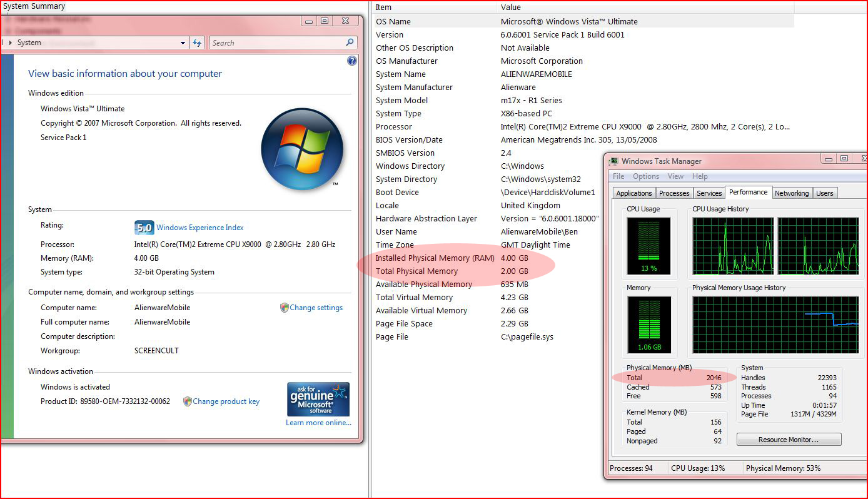Select the System Name row
Screen dimensions: 868x499
(583, 74)
